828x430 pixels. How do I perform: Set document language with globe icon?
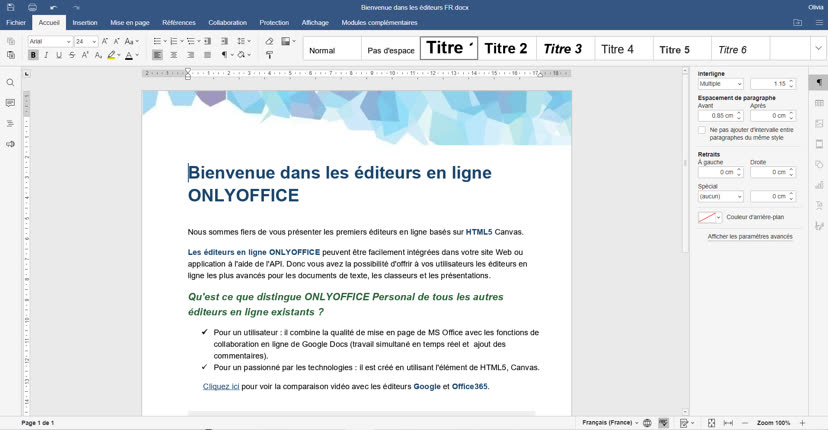point(647,423)
